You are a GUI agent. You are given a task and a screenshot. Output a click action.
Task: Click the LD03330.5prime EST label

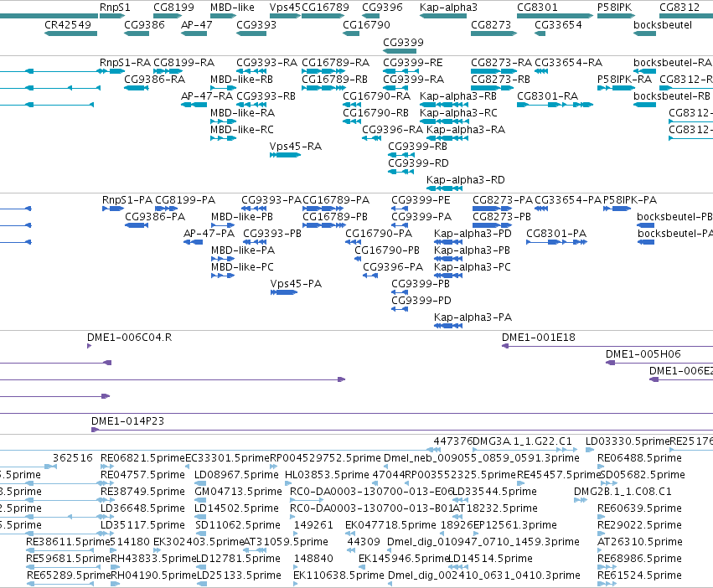628,441
